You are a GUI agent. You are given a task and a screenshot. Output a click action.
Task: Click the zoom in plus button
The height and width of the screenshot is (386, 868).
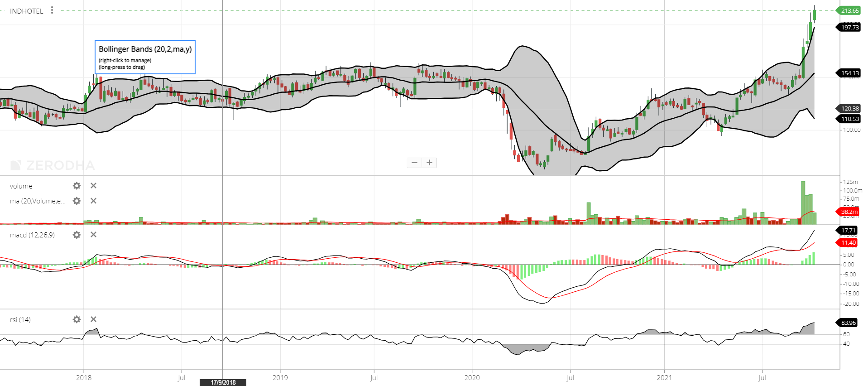(x=429, y=162)
